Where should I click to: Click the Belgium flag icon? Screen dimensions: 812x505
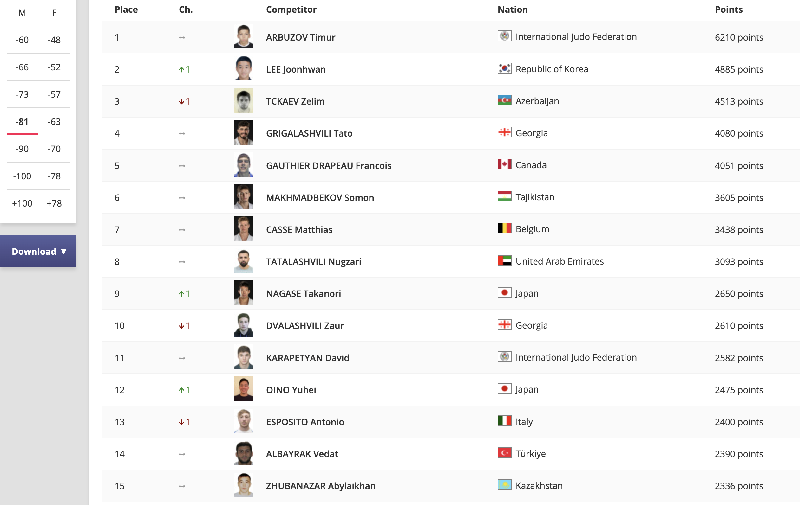coord(504,229)
